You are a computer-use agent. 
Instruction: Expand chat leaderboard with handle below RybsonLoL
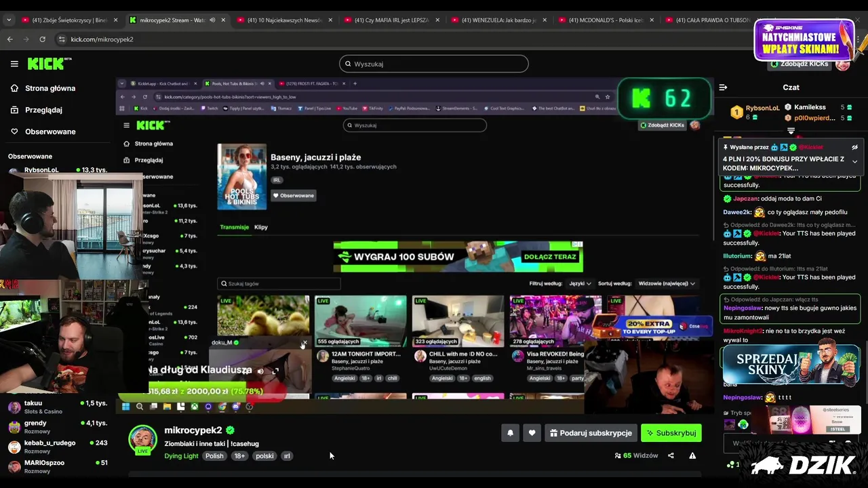click(x=791, y=130)
